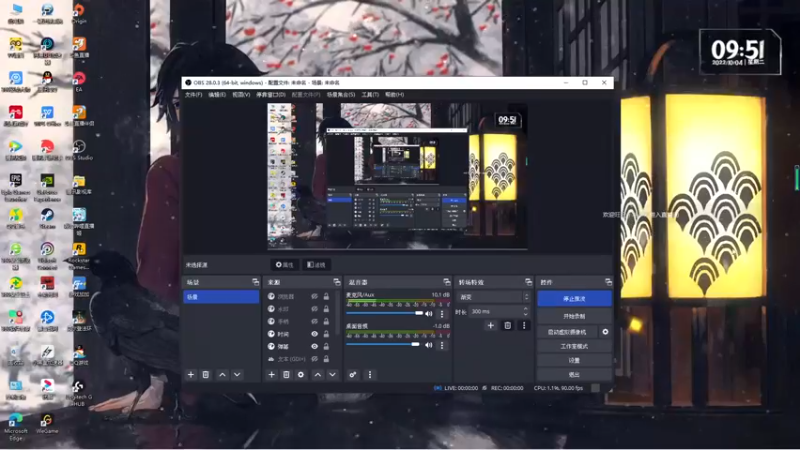Show the 文本 (GDI+) source via eye icon
Viewport: 800px width, 450px height.
pos(314,359)
